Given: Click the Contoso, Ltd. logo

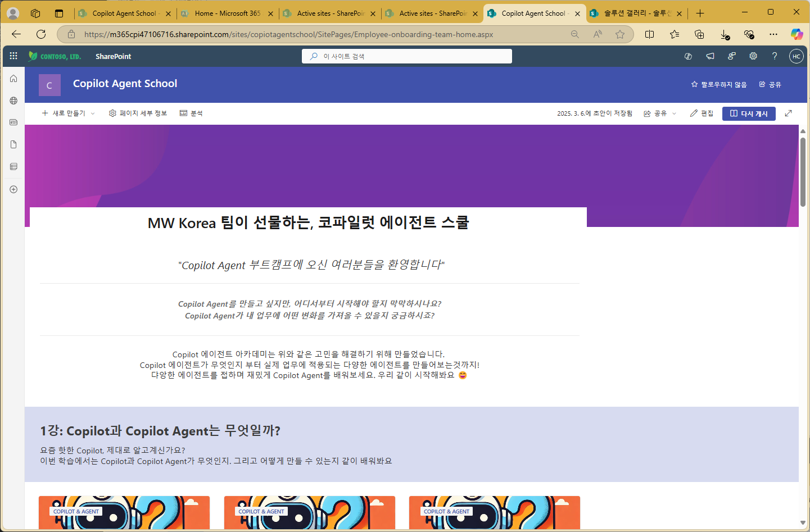Looking at the screenshot, I should pyautogui.click(x=55, y=56).
